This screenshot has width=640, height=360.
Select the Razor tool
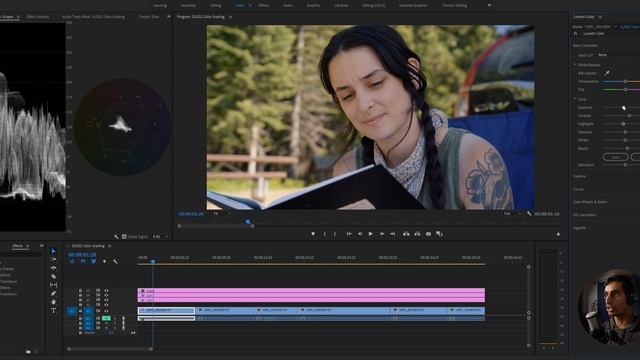(x=53, y=277)
